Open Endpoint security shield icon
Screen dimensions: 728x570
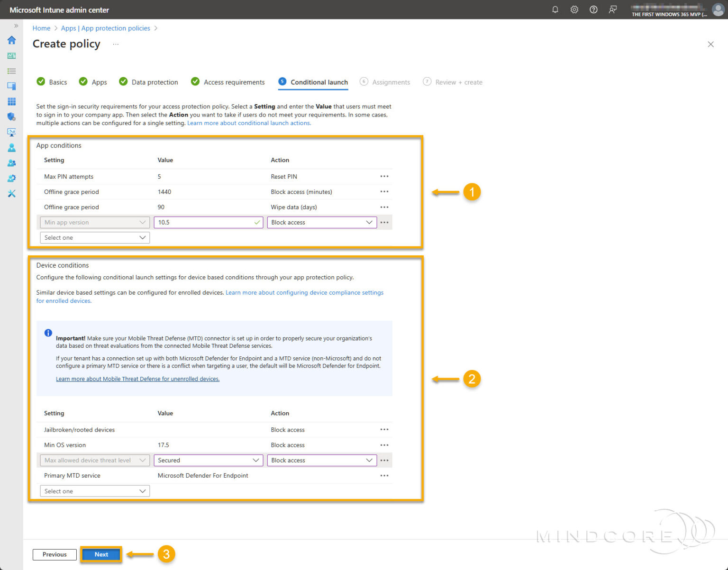click(11, 117)
